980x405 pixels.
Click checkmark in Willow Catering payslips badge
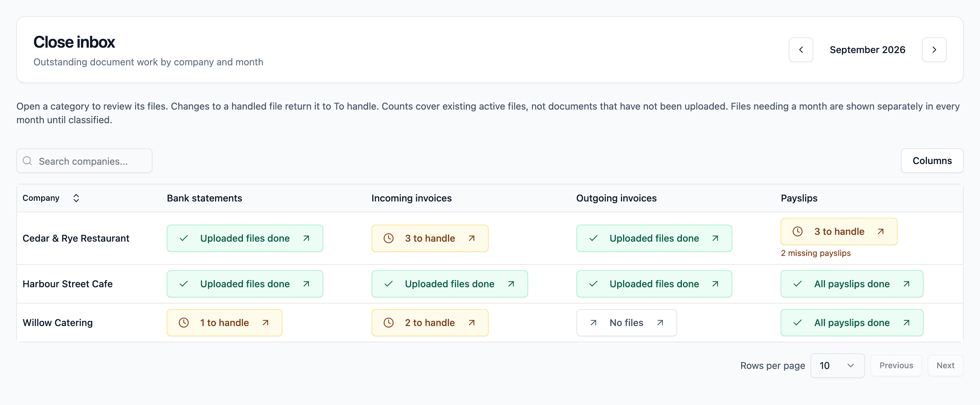tap(797, 323)
